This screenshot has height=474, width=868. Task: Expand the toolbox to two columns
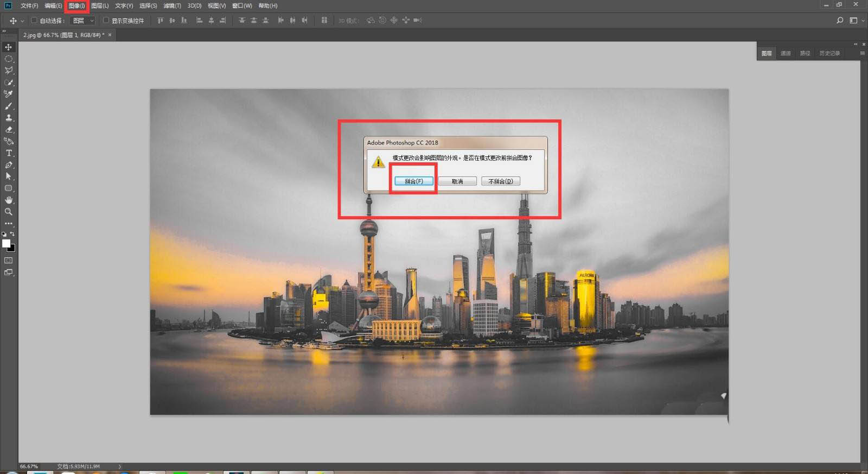coord(4,31)
